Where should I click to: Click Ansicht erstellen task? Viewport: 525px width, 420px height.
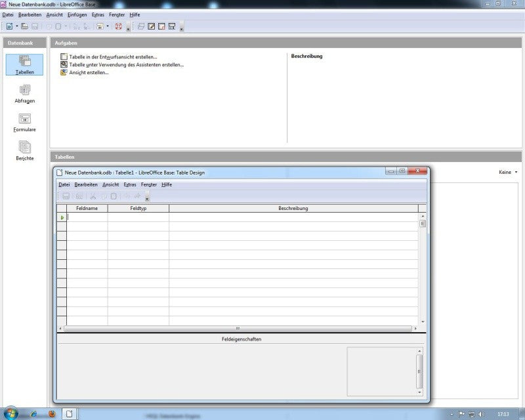(89, 72)
